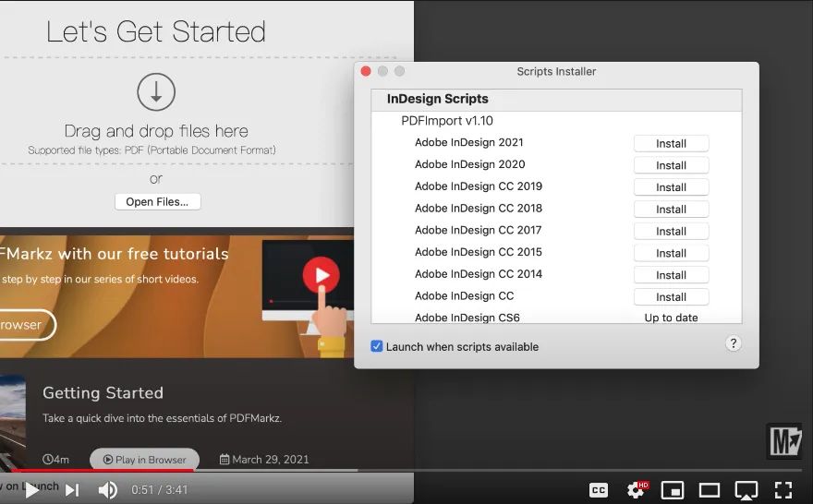Toggle closed captions CC button
Image resolution: width=813 pixels, height=504 pixels.
pyautogui.click(x=599, y=490)
